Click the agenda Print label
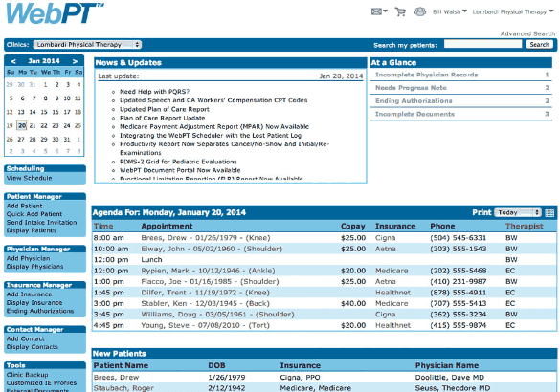This screenshot has width=560, height=392. [x=482, y=212]
